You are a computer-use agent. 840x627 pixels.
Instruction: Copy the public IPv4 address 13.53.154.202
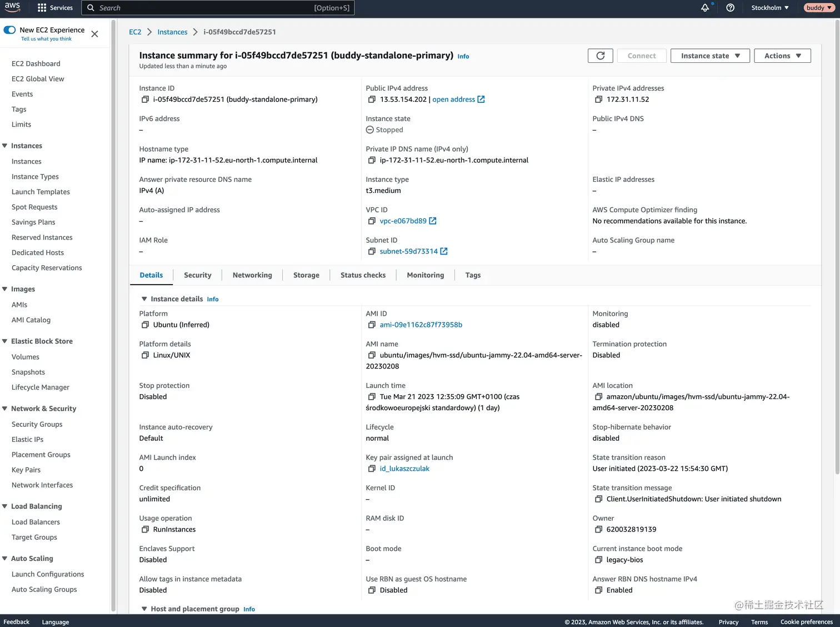click(372, 99)
